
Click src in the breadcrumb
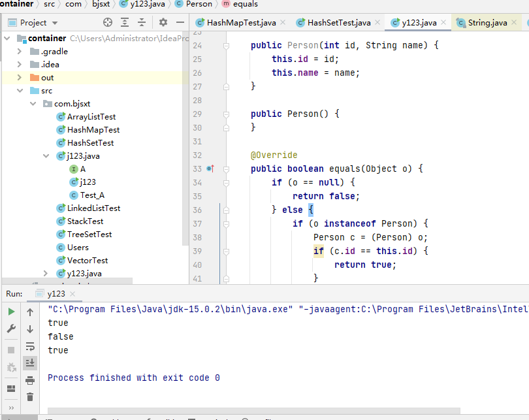[49, 4]
